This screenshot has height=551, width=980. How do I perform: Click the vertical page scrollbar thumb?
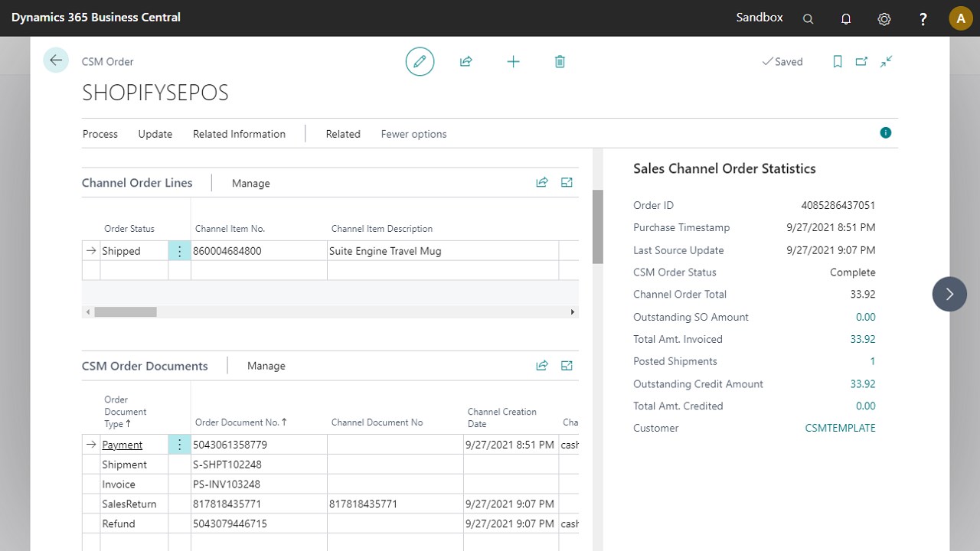[598, 227]
